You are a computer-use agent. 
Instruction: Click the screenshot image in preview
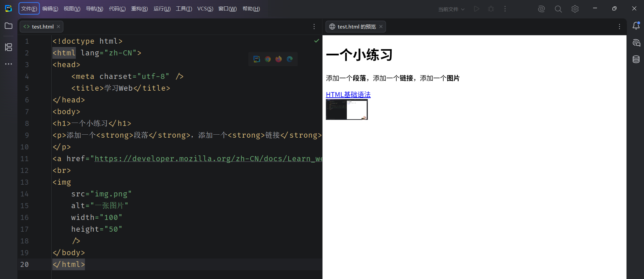pos(347,109)
